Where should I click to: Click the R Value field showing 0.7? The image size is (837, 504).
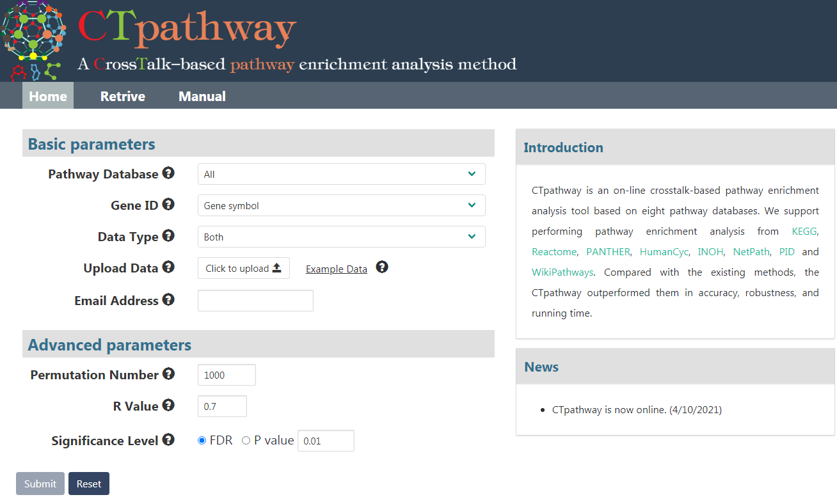(x=222, y=406)
